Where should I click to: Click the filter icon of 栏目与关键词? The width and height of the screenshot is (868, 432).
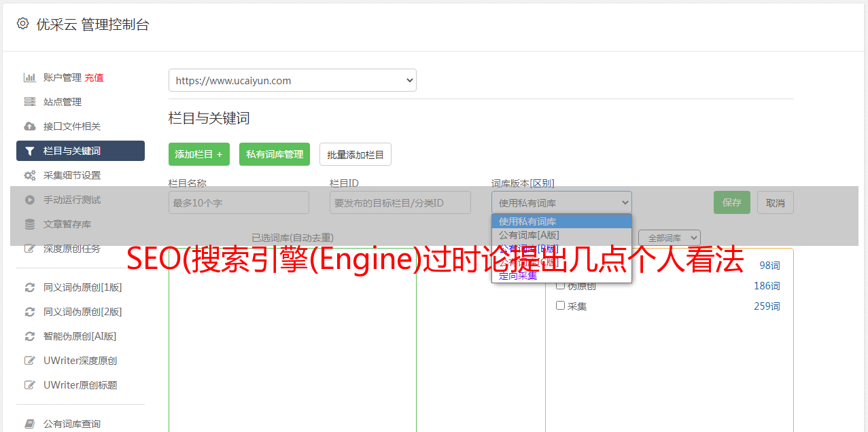point(29,151)
